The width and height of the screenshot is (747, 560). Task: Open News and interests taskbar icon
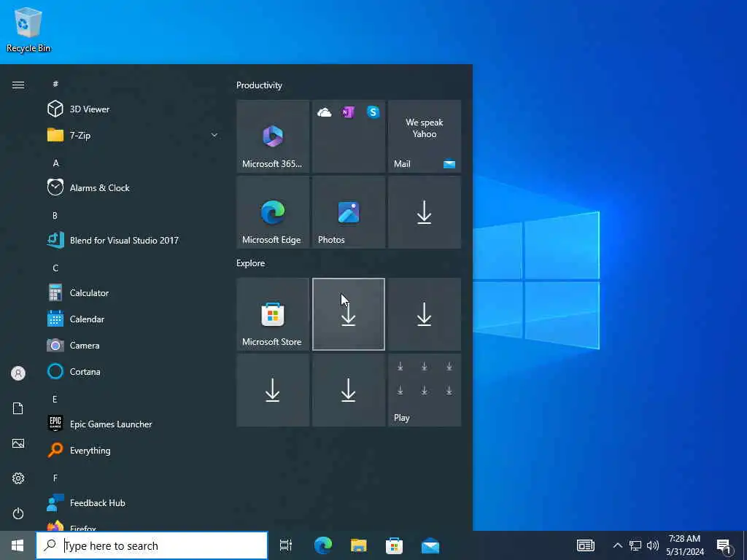point(586,545)
